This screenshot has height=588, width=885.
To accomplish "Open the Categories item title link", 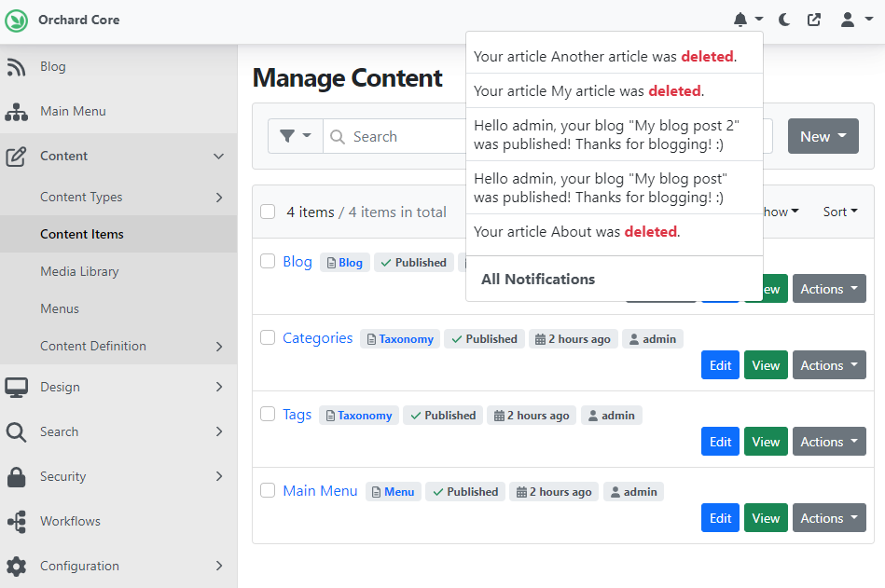I will click(318, 337).
